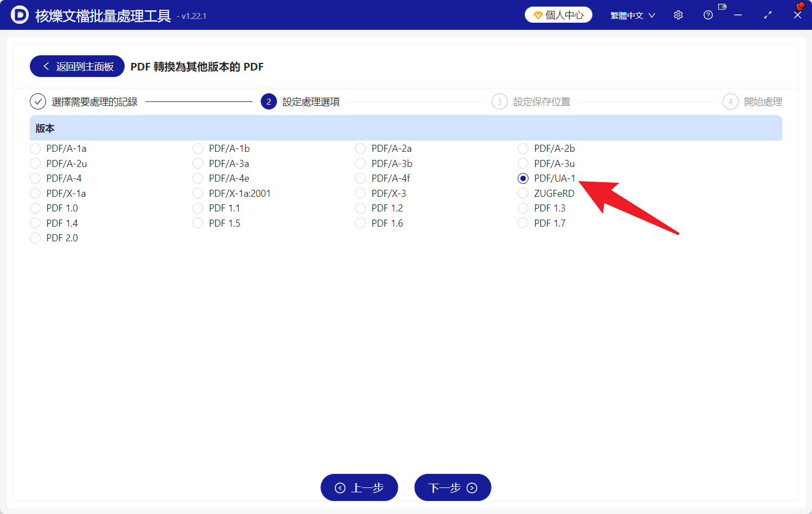The height and width of the screenshot is (514, 812).
Task: Choose PDF 1.1 radio option
Action: (x=198, y=208)
